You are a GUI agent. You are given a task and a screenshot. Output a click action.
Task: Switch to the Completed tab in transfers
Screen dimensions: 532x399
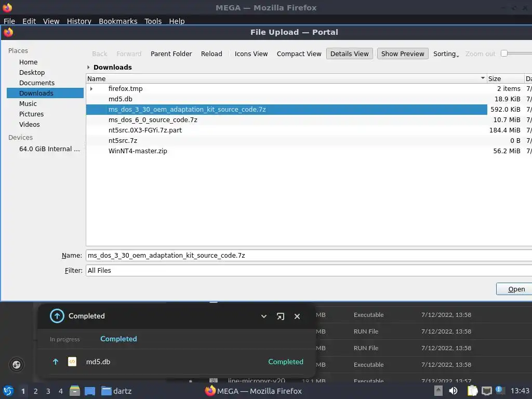click(x=119, y=339)
